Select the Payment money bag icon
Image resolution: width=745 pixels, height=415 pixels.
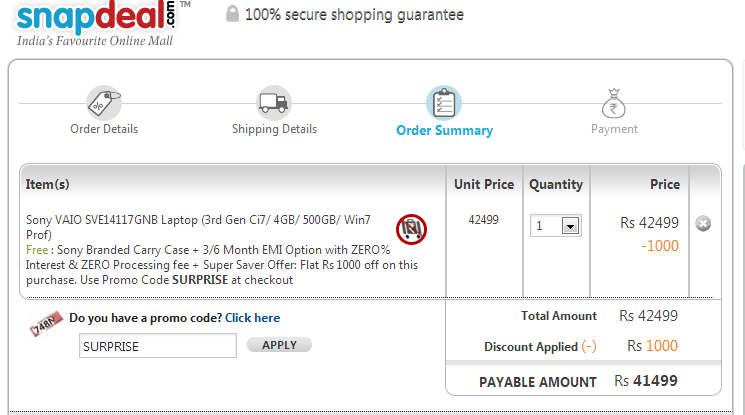click(x=613, y=103)
